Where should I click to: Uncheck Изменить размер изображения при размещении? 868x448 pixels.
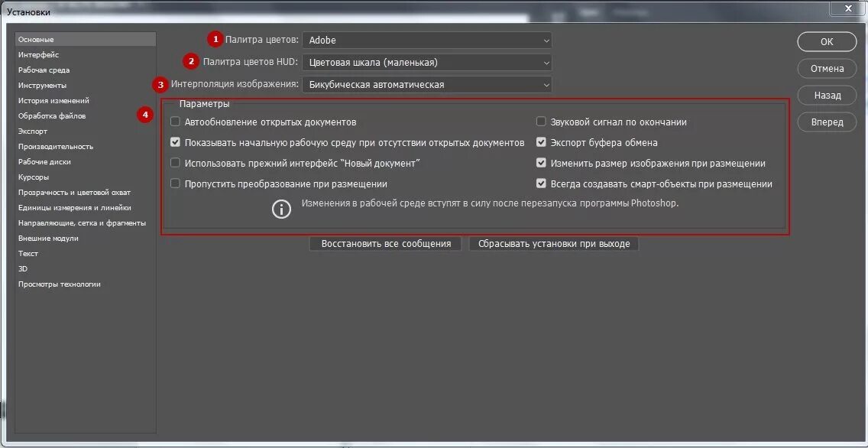pos(542,163)
